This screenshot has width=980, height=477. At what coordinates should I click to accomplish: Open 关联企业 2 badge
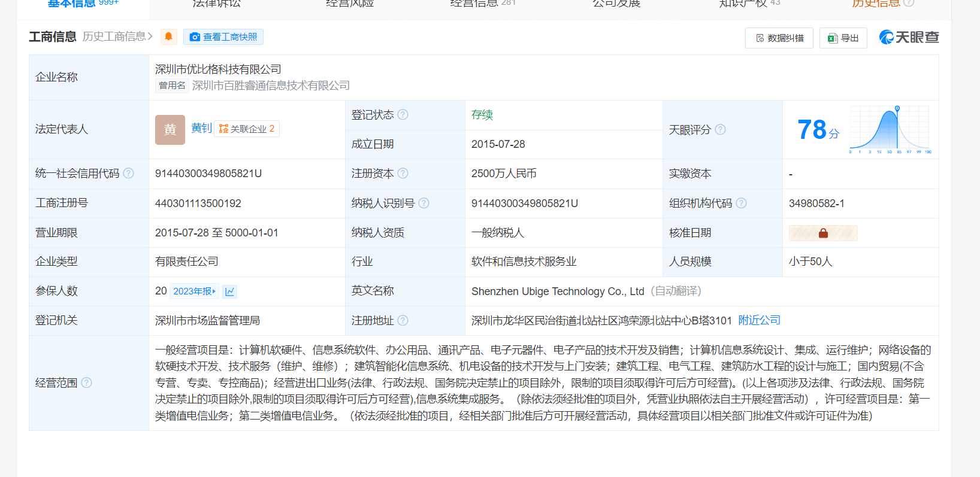[x=247, y=129]
